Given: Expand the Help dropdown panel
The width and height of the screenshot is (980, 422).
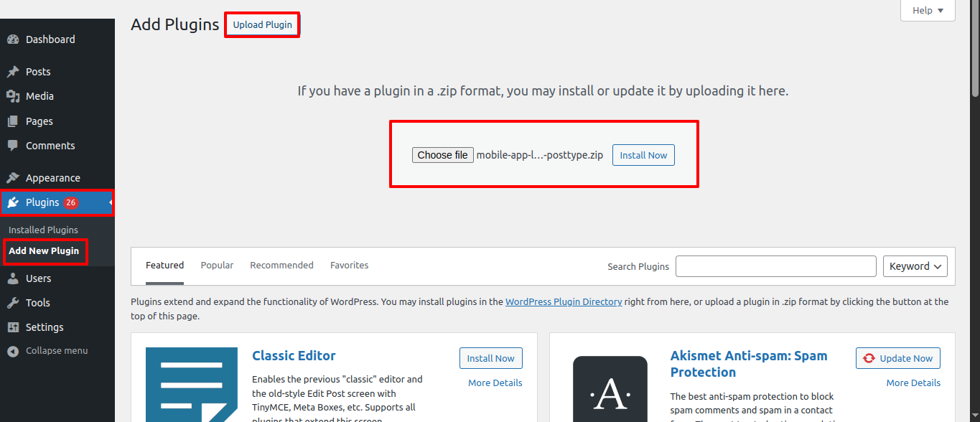Looking at the screenshot, I should click(928, 11).
